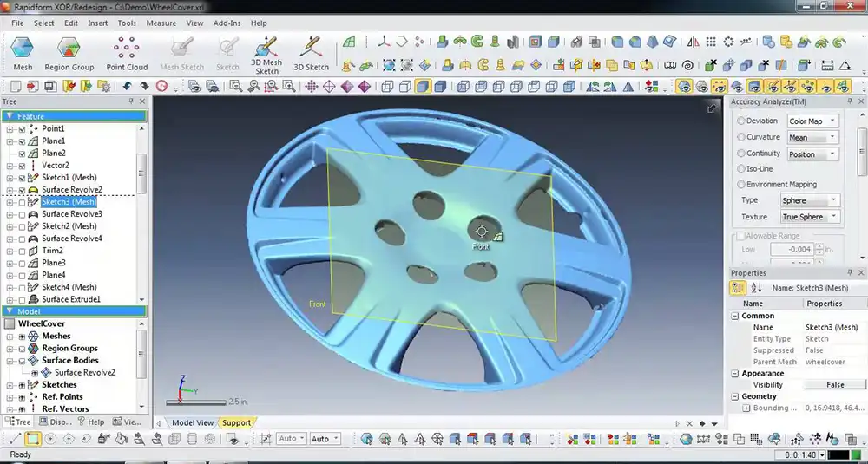868x464 pixels.
Task: Select the Continuity radio button
Action: 740,154
